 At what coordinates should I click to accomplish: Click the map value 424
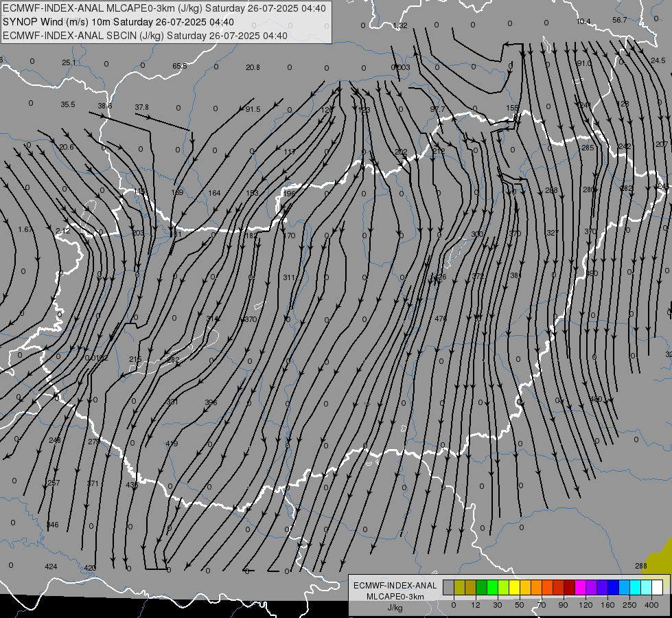click(x=51, y=566)
